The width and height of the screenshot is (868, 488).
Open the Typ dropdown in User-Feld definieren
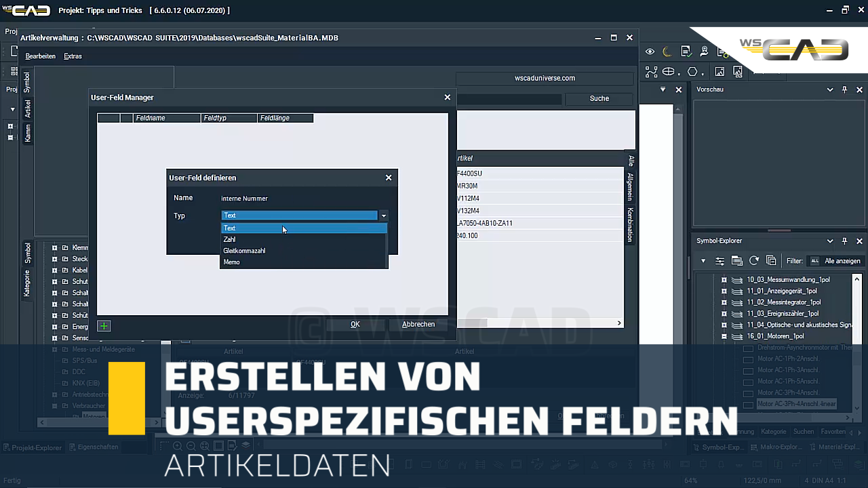pos(384,215)
